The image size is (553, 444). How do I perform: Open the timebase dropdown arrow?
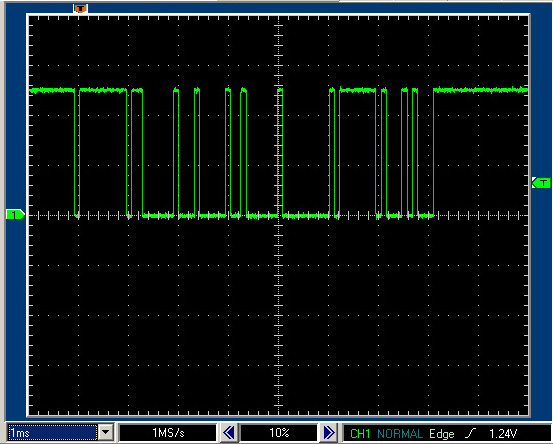106,432
